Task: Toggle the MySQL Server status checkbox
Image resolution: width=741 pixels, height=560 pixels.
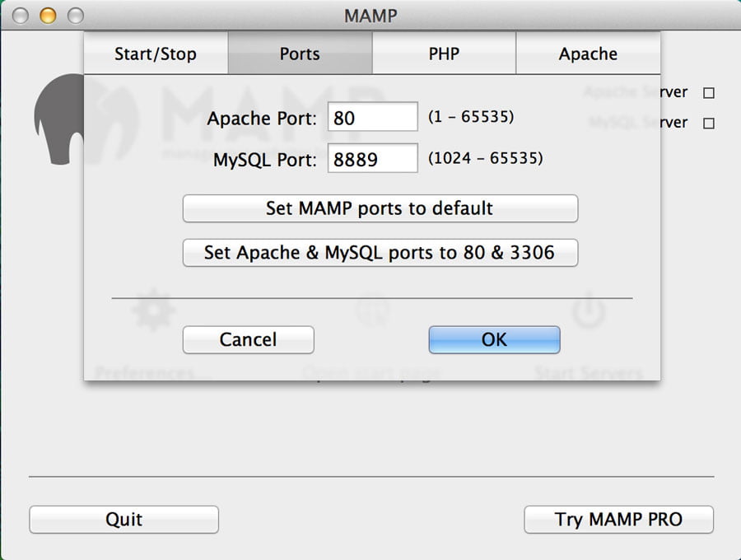Action: [x=708, y=124]
